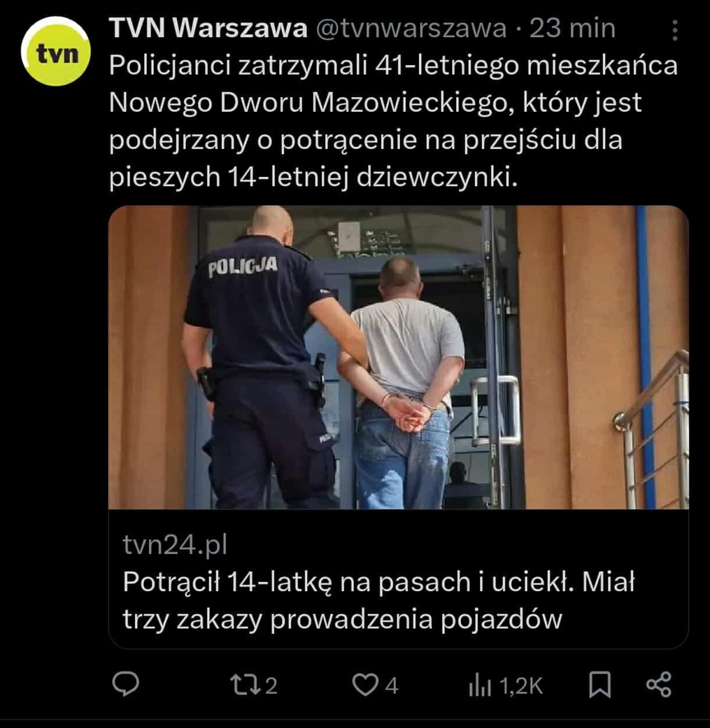Open the @tvnwarszawa handle link
The height and width of the screenshot is (728, 710).
412,28
